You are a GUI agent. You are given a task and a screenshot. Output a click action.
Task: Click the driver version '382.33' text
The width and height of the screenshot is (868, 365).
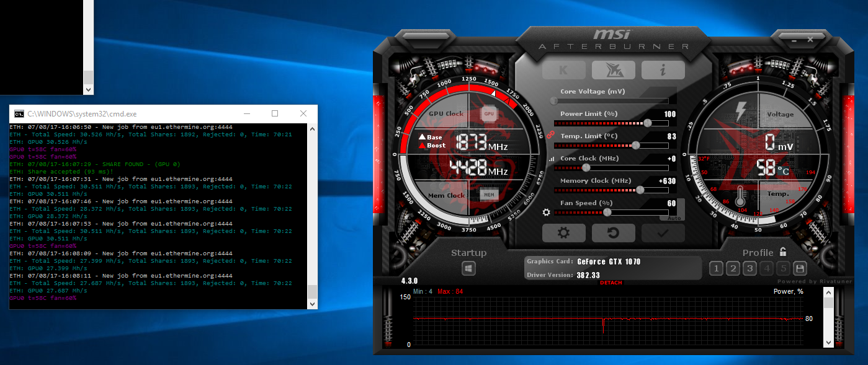point(588,275)
